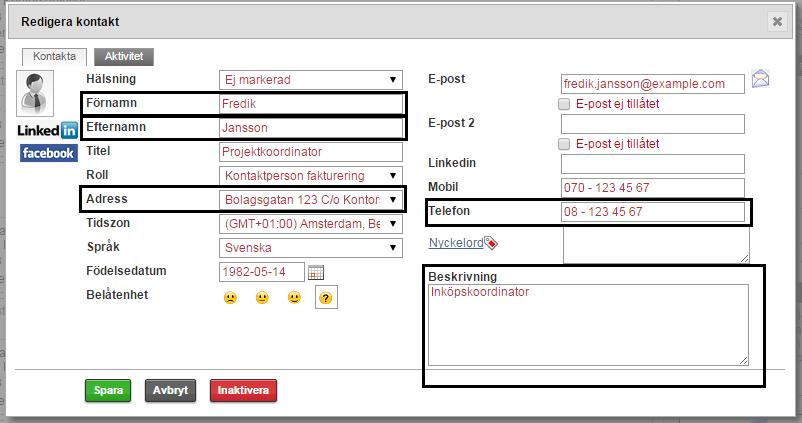Open the Roll dropdown

(x=310, y=176)
